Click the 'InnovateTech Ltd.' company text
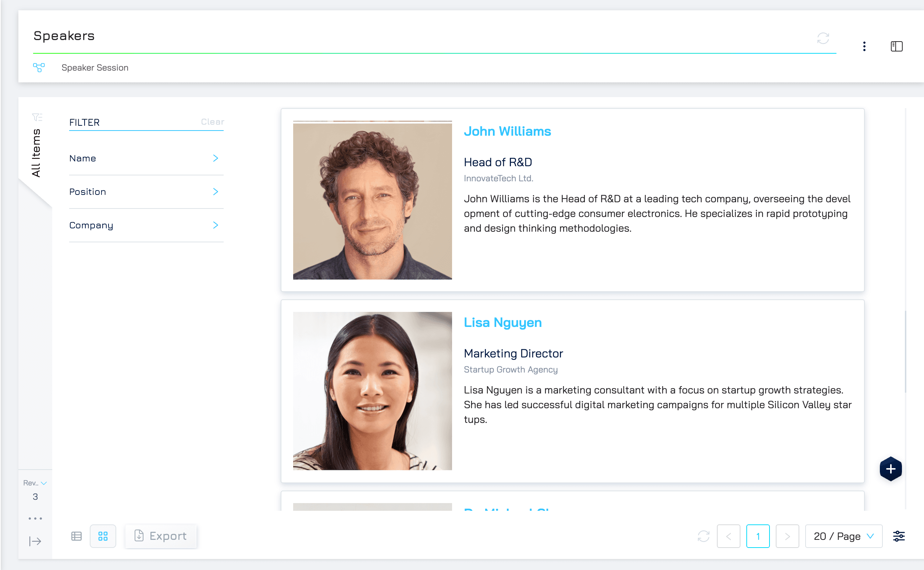 (x=498, y=179)
